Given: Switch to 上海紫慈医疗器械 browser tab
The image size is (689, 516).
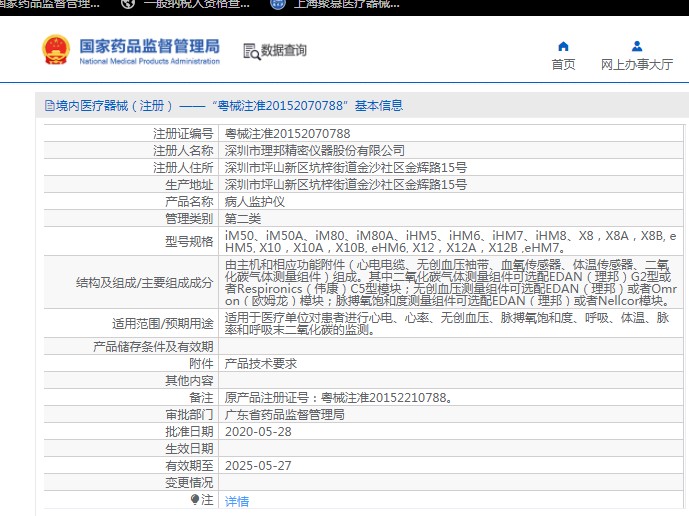Looking at the screenshot, I should coord(347,4).
